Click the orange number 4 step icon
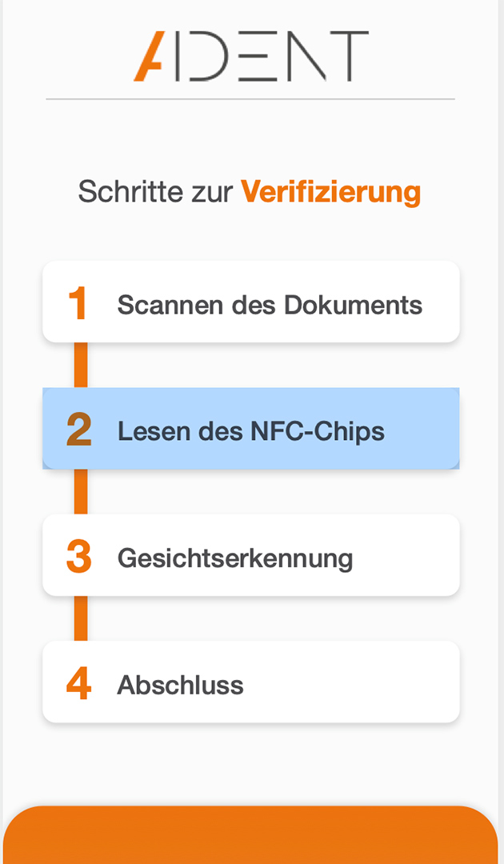 pyautogui.click(x=78, y=684)
